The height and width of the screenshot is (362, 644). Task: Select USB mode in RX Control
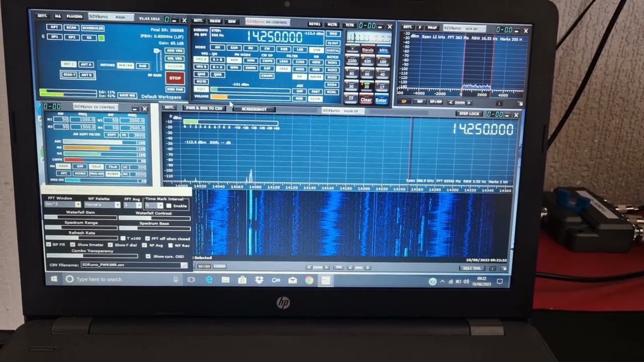pos(316,50)
